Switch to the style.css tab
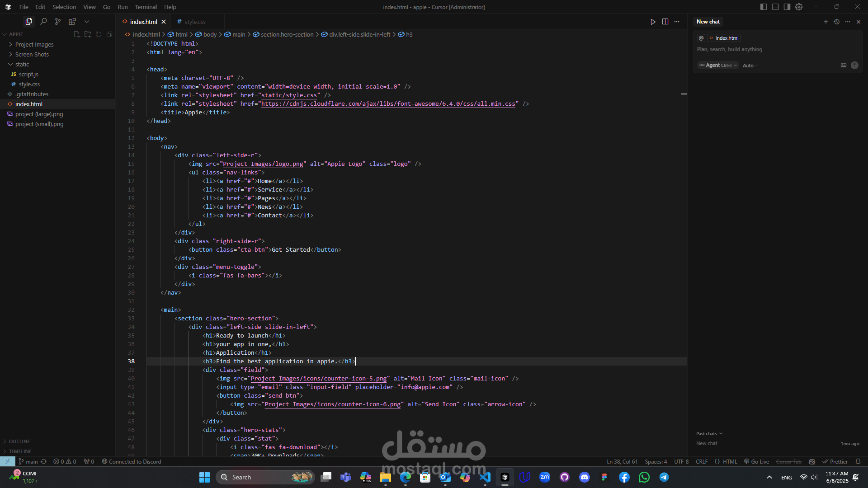The width and height of the screenshot is (868, 488). tap(195, 22)
